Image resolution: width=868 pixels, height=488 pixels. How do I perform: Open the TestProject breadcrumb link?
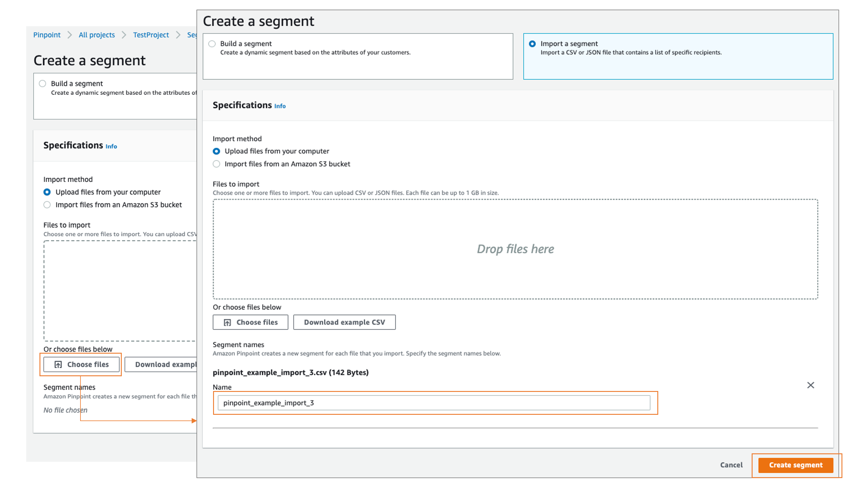[151, 35]
